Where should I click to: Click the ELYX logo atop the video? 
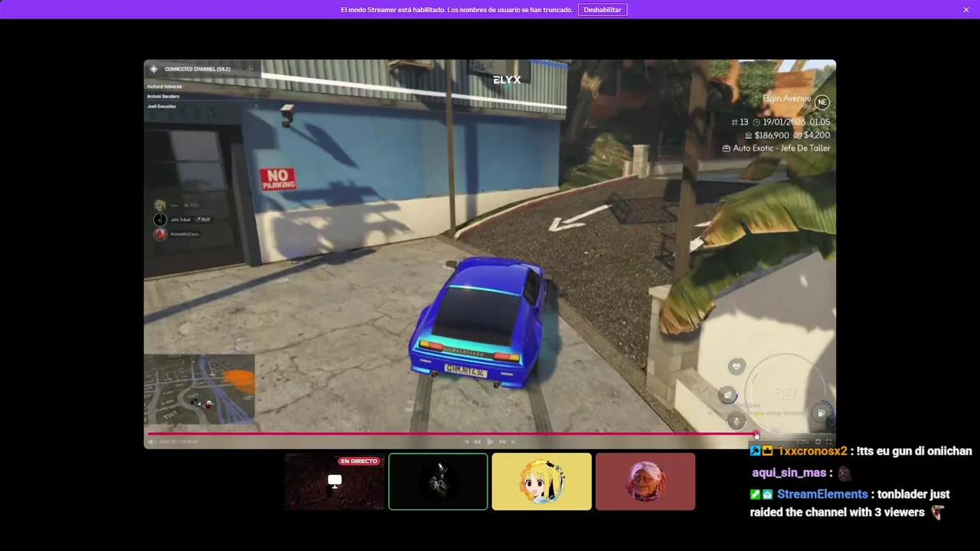[507, 80]
